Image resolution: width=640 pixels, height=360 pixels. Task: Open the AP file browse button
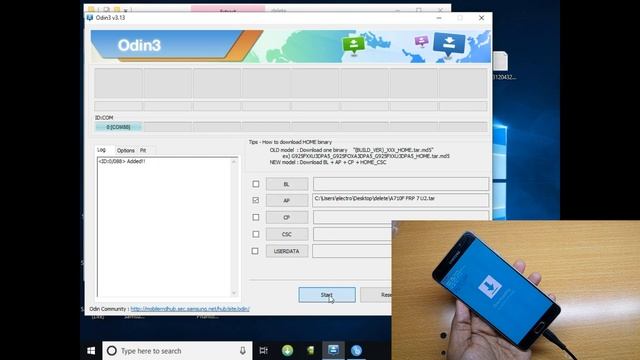(x=287, y=200)
